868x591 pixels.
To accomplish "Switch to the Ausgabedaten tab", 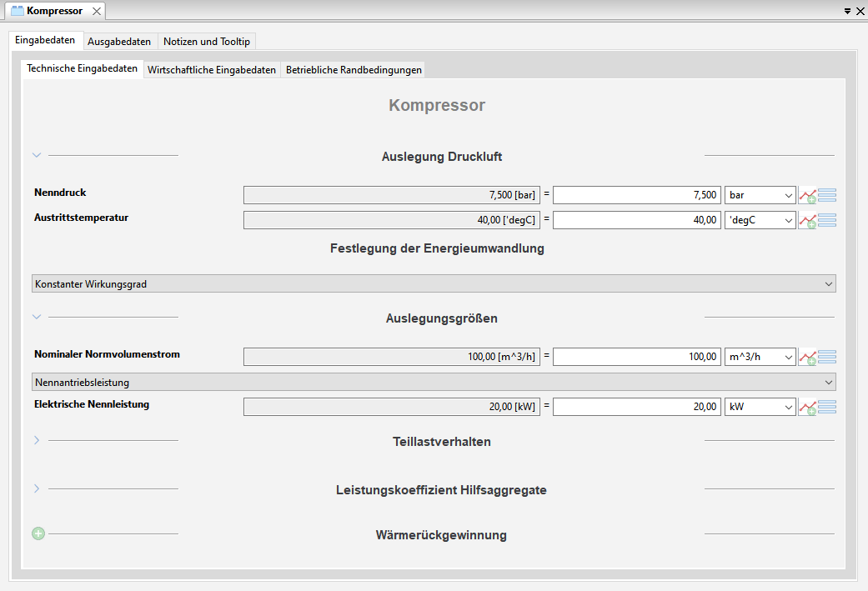I will pos(119,42).
